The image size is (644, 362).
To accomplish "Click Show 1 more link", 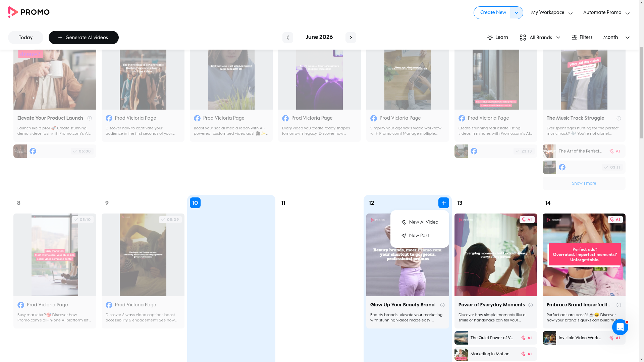I will (584, 183).
